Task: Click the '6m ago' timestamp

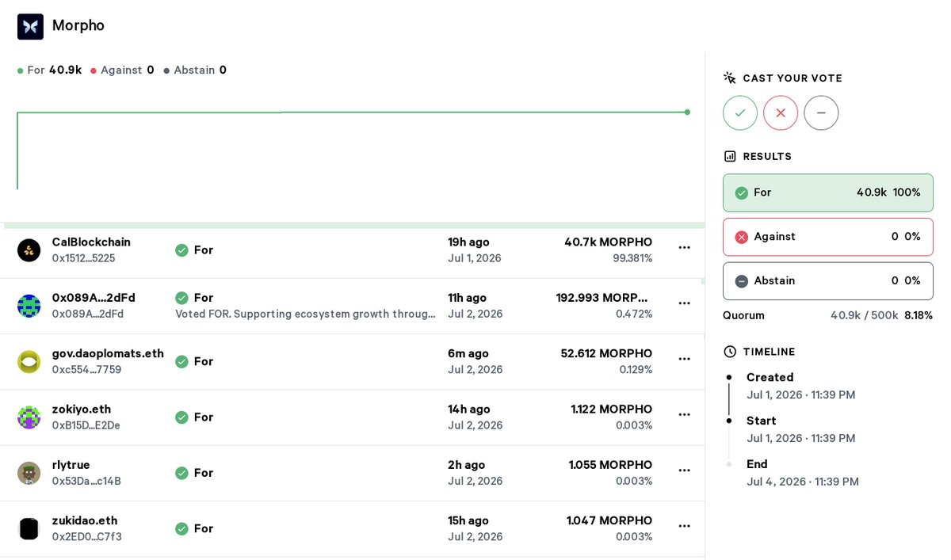Action: 468,353
